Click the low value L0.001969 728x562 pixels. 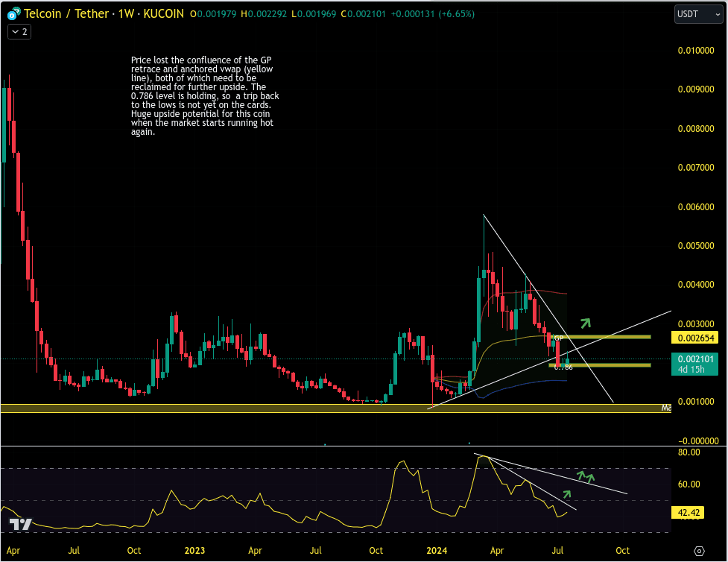coord(314,14)
